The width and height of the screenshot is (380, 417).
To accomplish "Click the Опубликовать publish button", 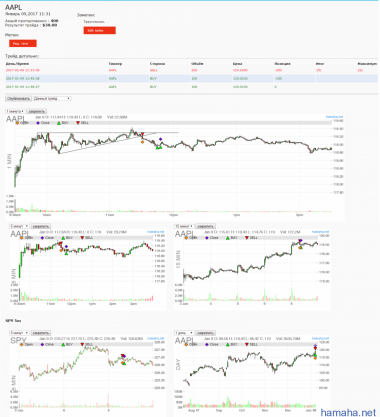I will (x=18, y=99).
